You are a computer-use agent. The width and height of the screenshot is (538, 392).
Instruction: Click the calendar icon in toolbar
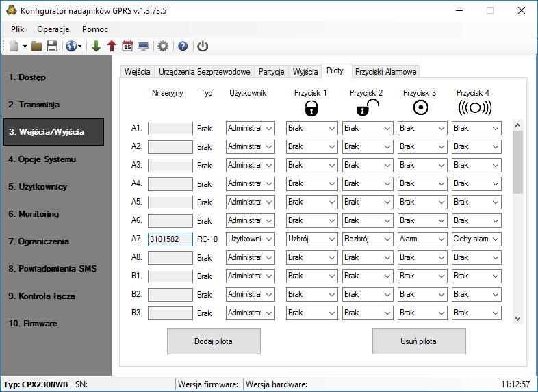point(127,46)
